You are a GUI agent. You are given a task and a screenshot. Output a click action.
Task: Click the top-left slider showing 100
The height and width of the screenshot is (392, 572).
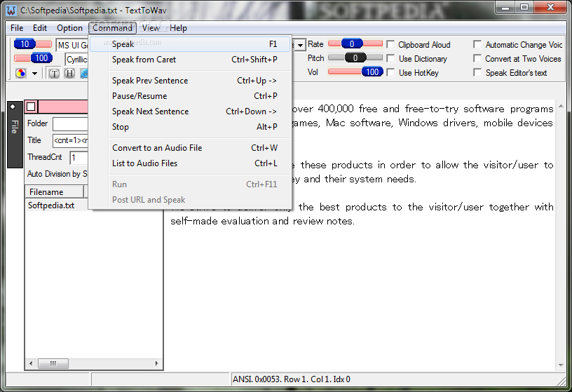pyautogui.click(x=41, y=58)
